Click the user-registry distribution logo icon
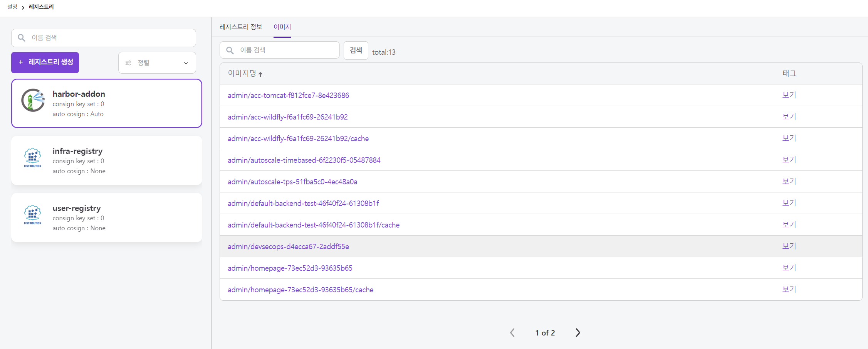868x349 pixels. click(33, 215)
